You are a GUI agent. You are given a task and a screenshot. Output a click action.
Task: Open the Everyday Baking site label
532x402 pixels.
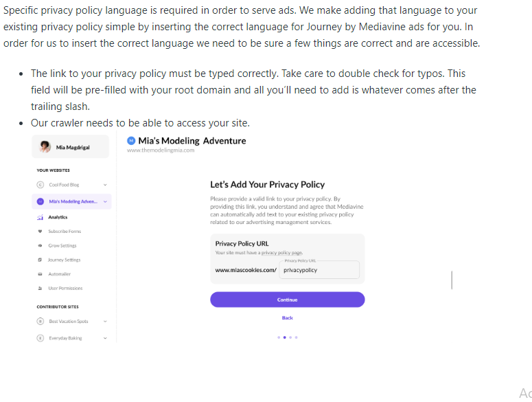(x=65, y=338)
